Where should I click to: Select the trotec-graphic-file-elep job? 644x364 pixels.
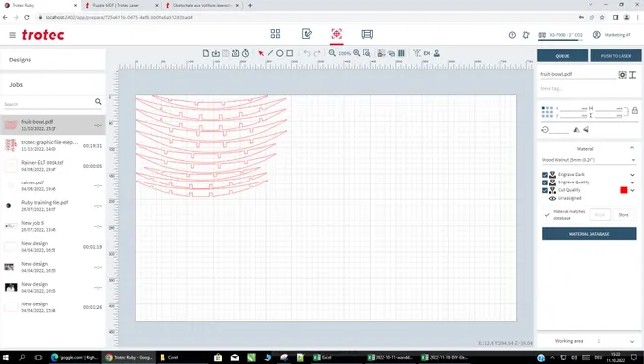53,145
